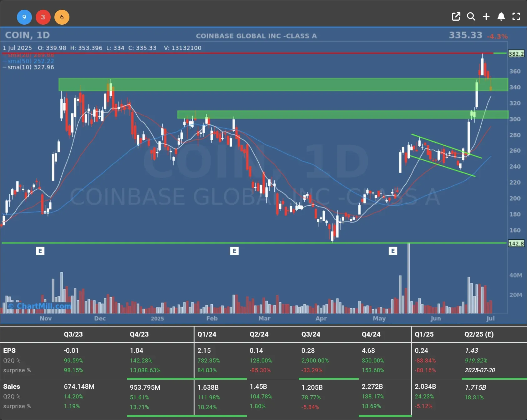Click the sma(50) 252.22 legend entry
527x420 pixels.
[x=28, y=61]
